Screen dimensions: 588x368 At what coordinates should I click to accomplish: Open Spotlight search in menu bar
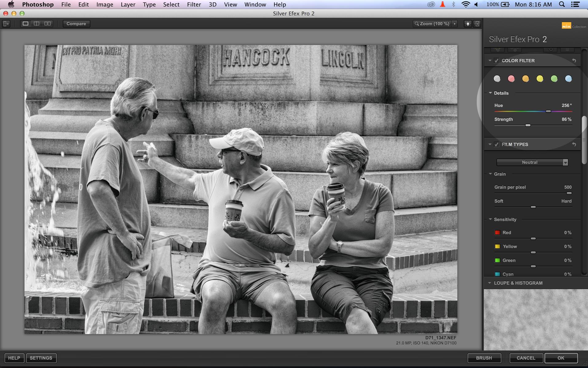[x=562, y=4]
